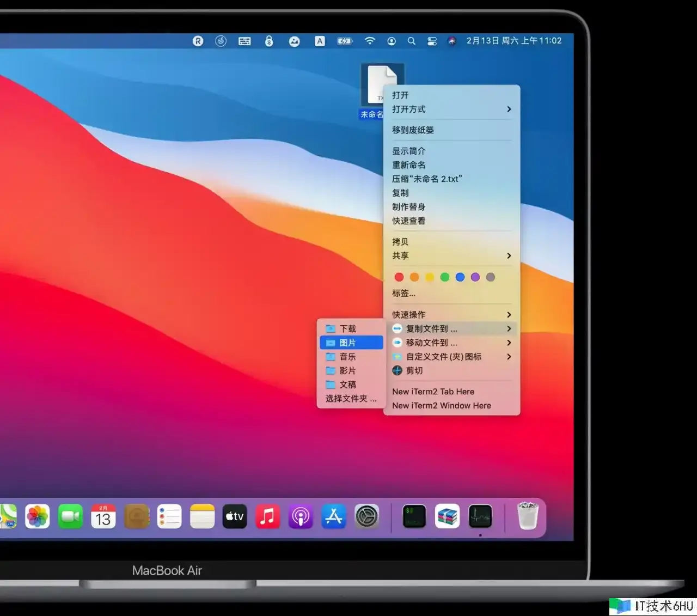697x616 pixels.
Task: Expand the 打开方式 submenu
Action: click(x=451, y=109)
